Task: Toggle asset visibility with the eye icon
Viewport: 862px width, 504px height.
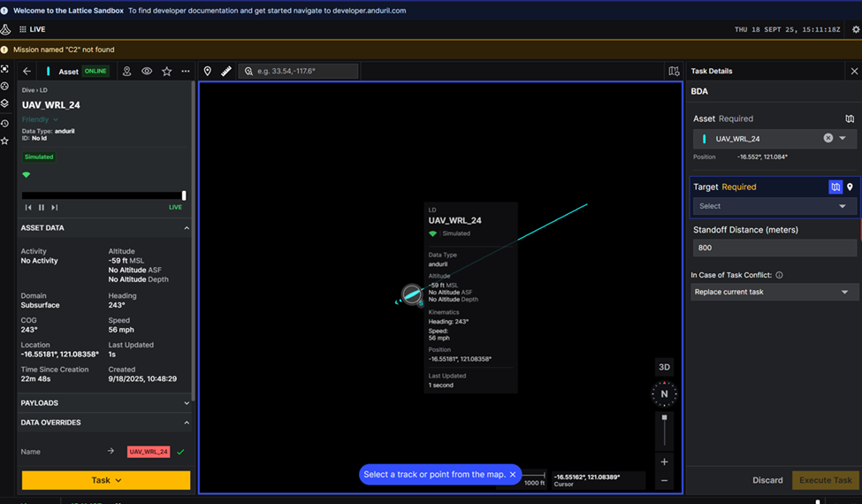Action: tap(147, 71)
